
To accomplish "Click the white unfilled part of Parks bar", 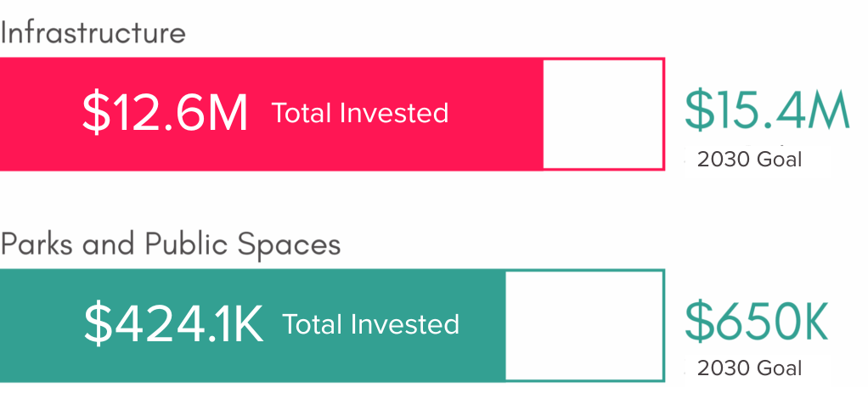I will tap(584, 325).
